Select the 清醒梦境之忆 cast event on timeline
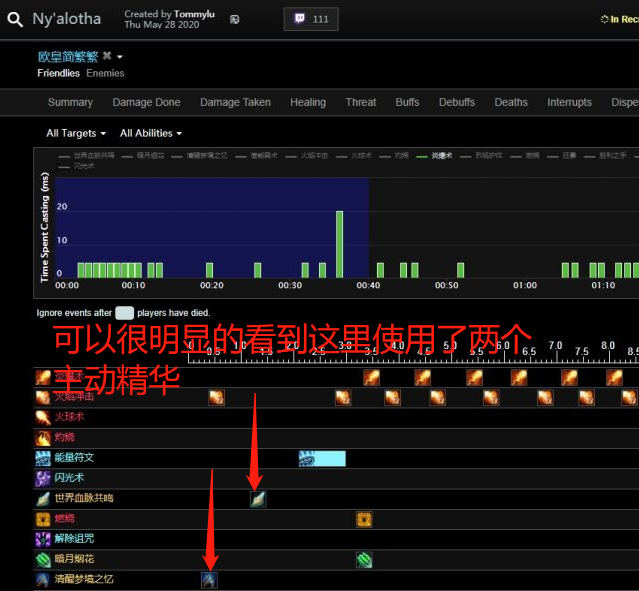This screenshot has width=639, height=591. [209, 580]
